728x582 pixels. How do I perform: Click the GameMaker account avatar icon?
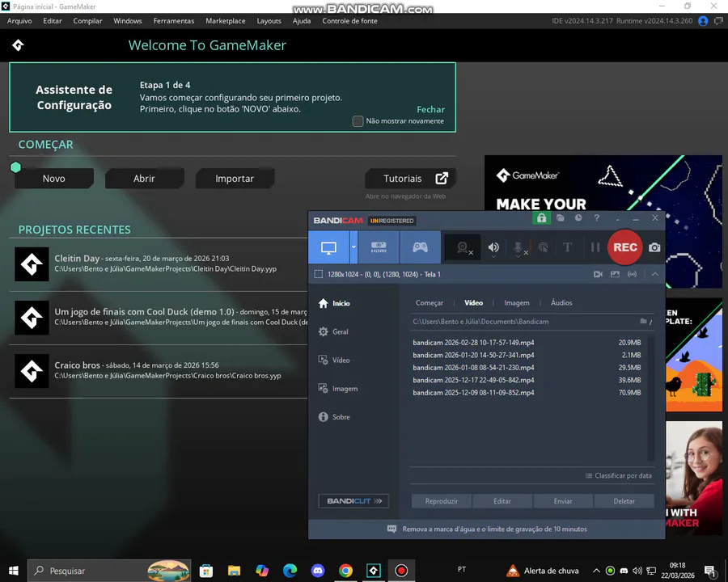(x=703, y=21)
